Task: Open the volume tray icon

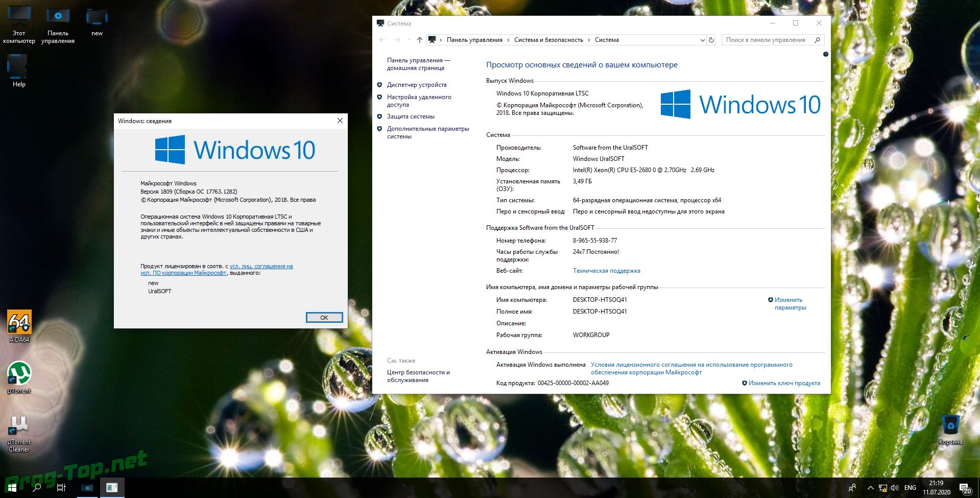Action: tap(894, 488)
